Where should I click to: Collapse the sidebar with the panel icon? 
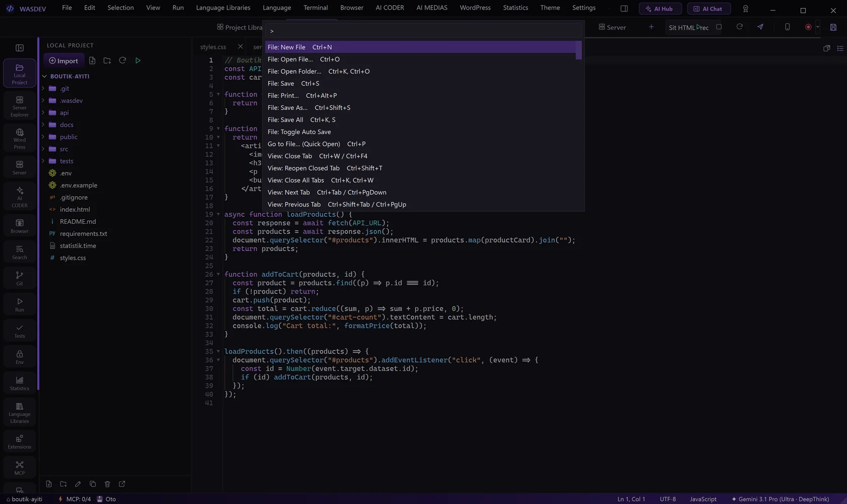click(20, 48)
